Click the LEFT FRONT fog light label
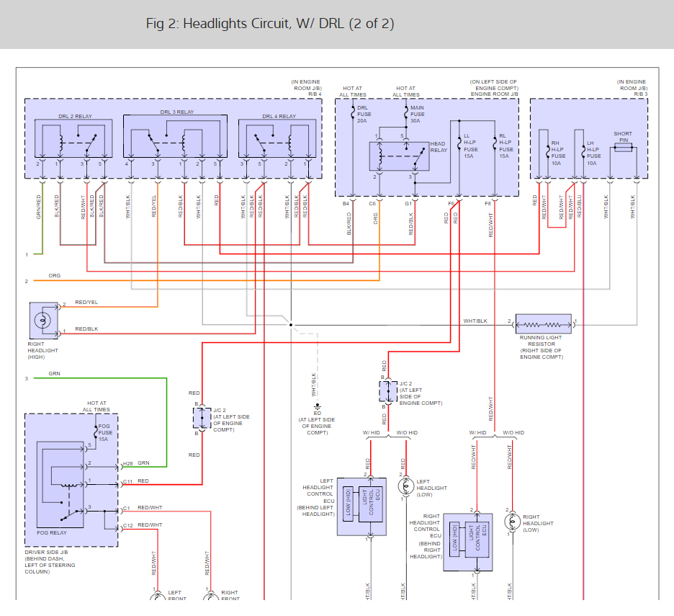The width and height of the screenshot is (674, 616). click(177, 596)
